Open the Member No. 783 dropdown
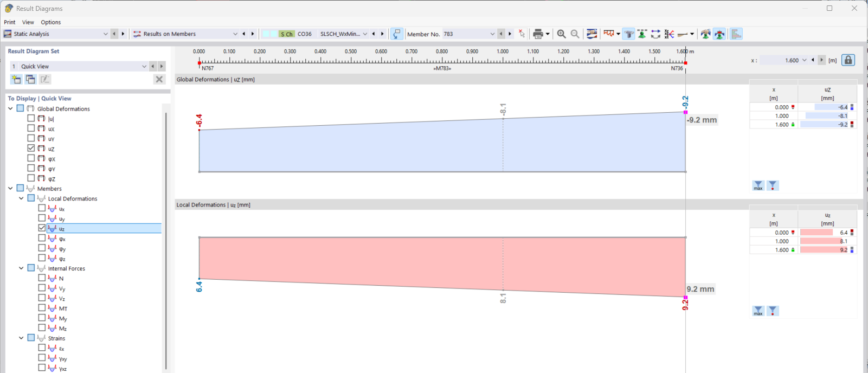The width and height of the screenshot is (868, 373). point(492,34)
